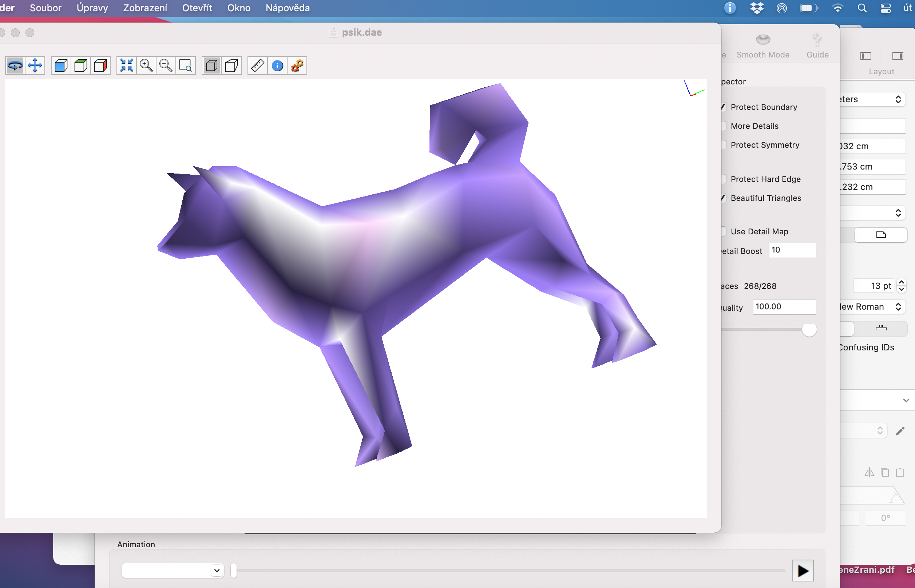
Task: Play the animation
Action: pos(803,571)
